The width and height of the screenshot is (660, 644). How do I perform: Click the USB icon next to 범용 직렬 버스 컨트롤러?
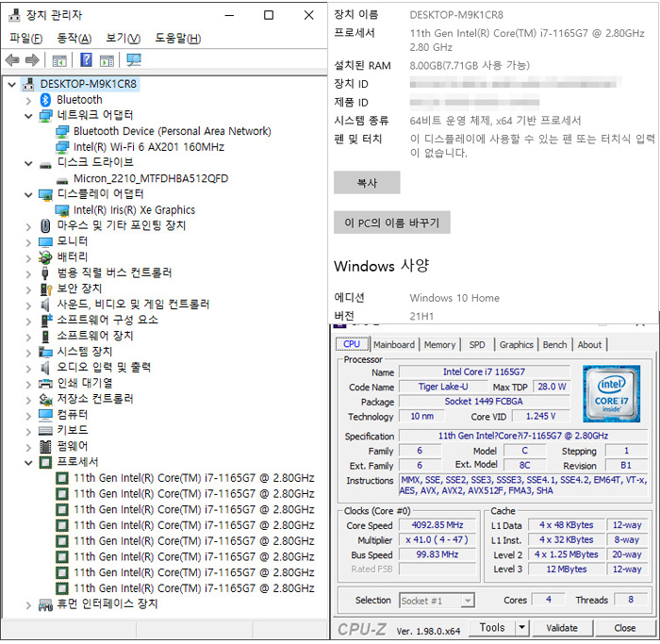tap(45, 273)
